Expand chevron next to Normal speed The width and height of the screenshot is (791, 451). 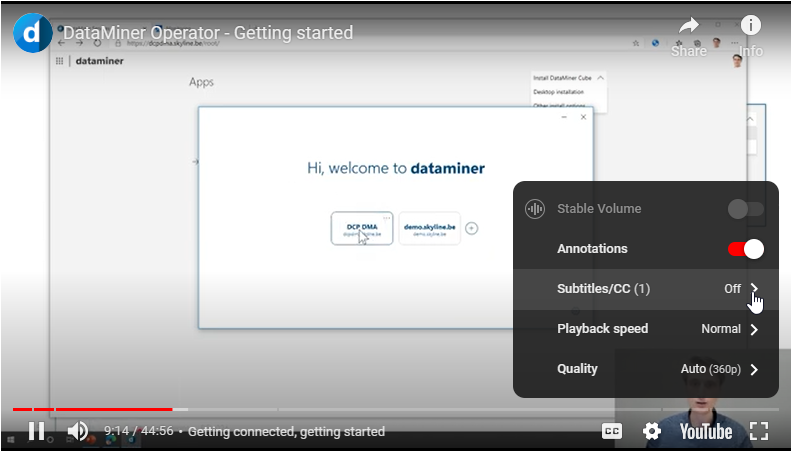click(754, 329)
